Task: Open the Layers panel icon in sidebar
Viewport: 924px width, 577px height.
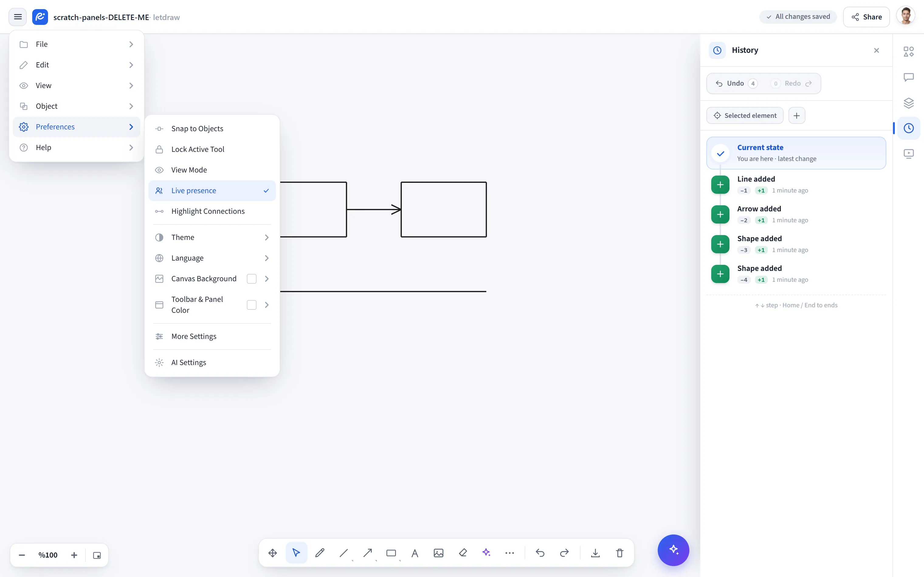Action: coord(908,103)
